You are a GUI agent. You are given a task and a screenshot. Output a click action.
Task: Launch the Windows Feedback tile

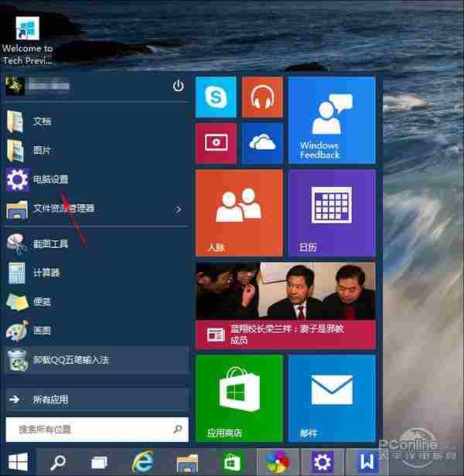tap(331, 120)
